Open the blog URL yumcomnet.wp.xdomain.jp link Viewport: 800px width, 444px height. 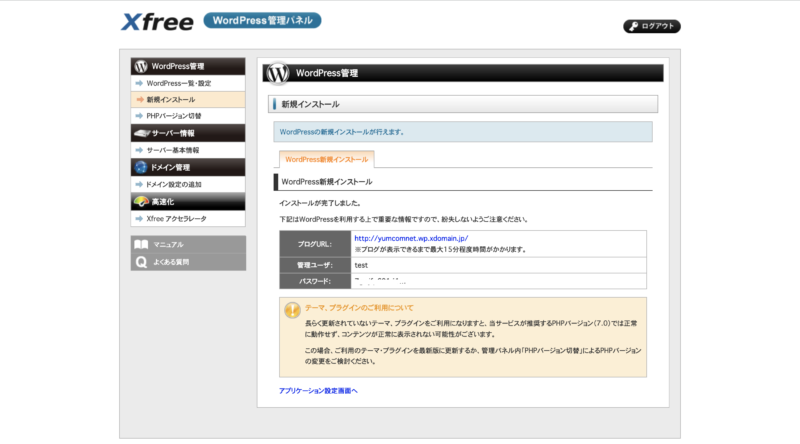pyautogui.click(x=411, y=238)
